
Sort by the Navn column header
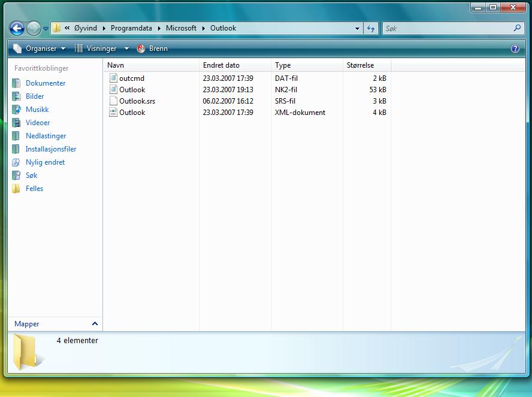pos(151,65)
